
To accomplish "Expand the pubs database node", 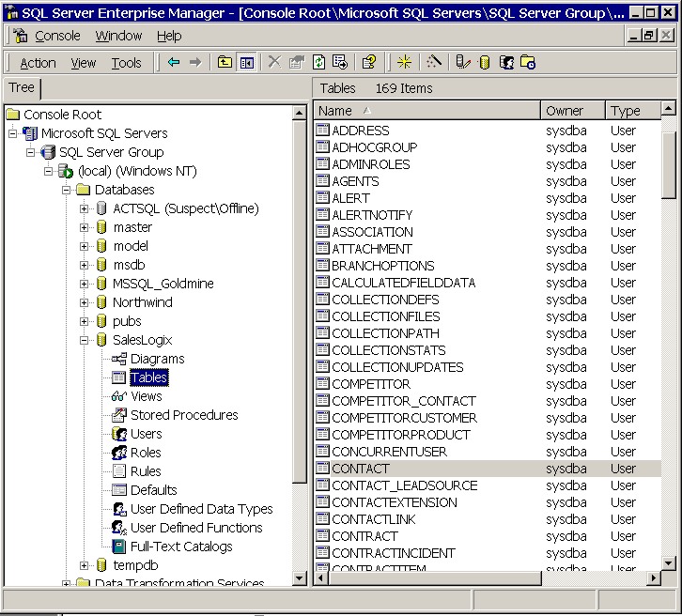I will (84, 321).
